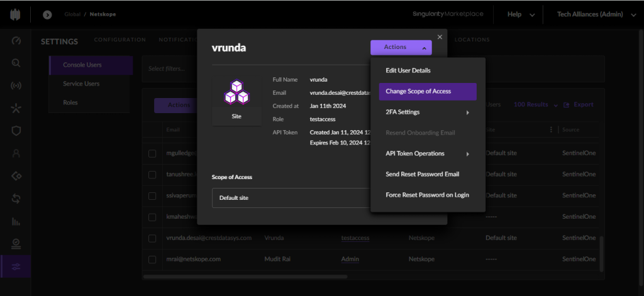Screen dimensions: 644x296
Task: Tick the checkbox for kmaheshw row
Action: tap(152, 217)
